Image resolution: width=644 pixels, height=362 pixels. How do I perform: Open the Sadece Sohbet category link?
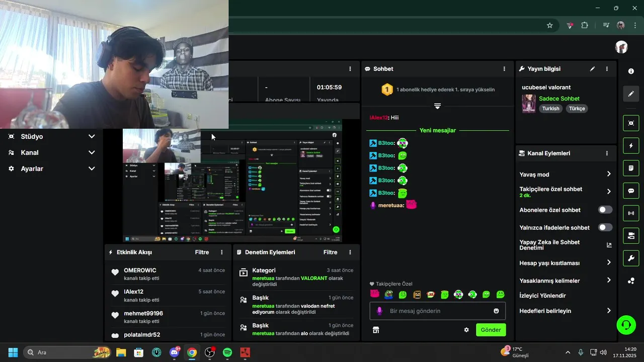click(559, 99)
